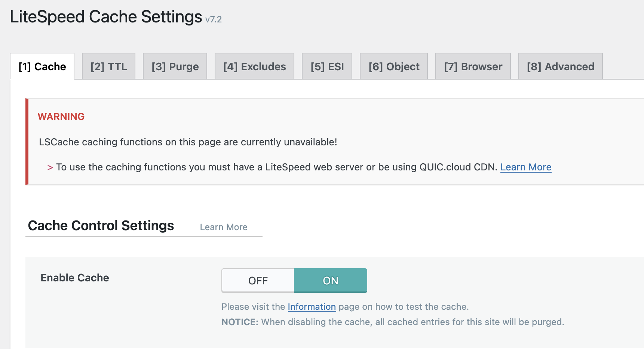Click the NOTICE text about disabling cache
The image size is (644, 349).
(393, 322)
